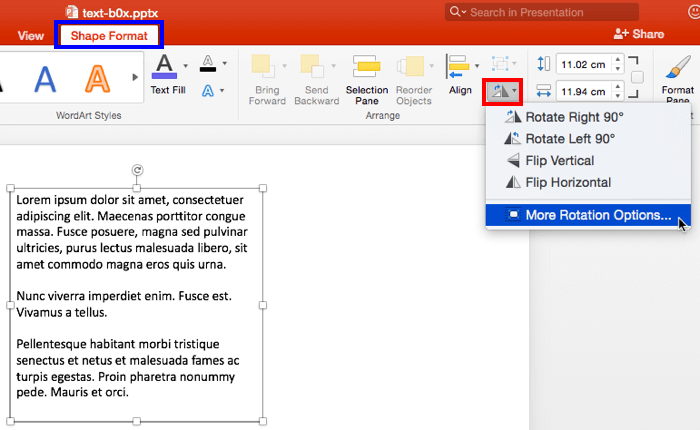The height and width of the screenshot is (430, 700).
Task: Click the text box bottom-middle resize handle
Action: pyautogui.click(x=137, y=421)
